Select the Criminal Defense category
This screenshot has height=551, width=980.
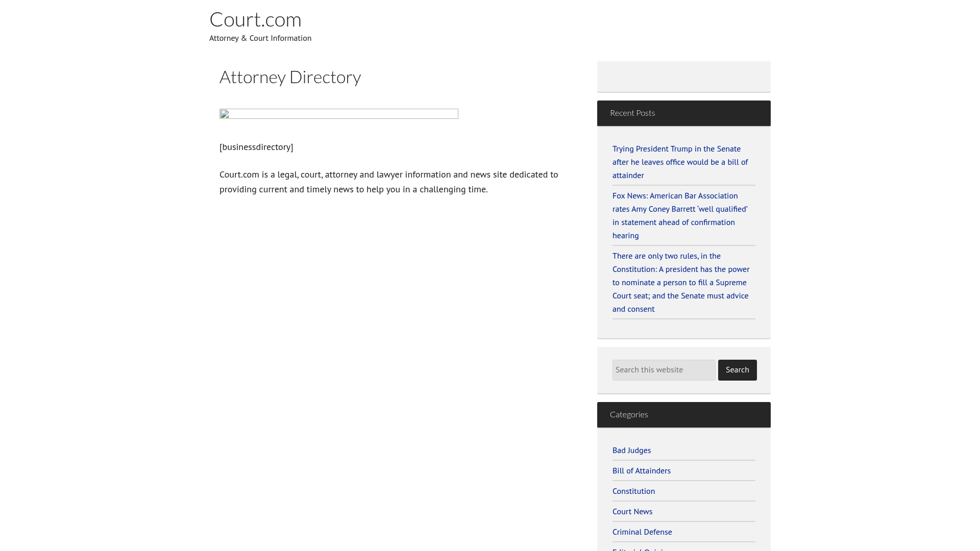[x=642, y=532]
